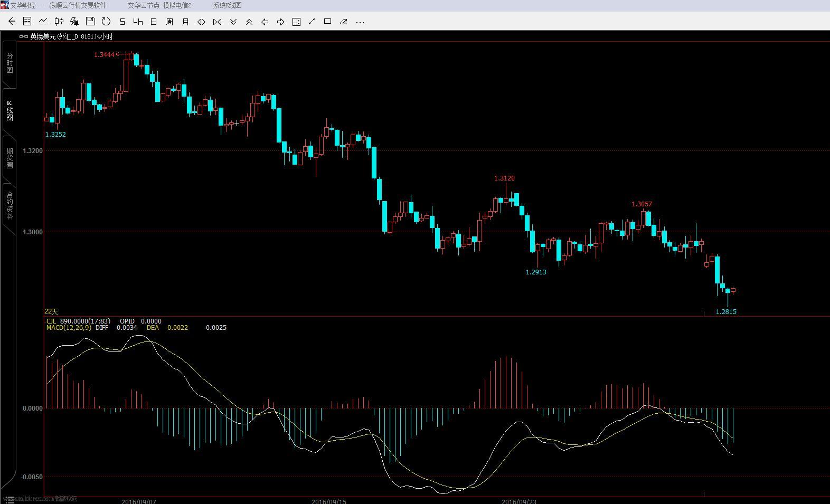
Task: Click the 1.3200 price axis label
Action: click(x=32, y=151)
